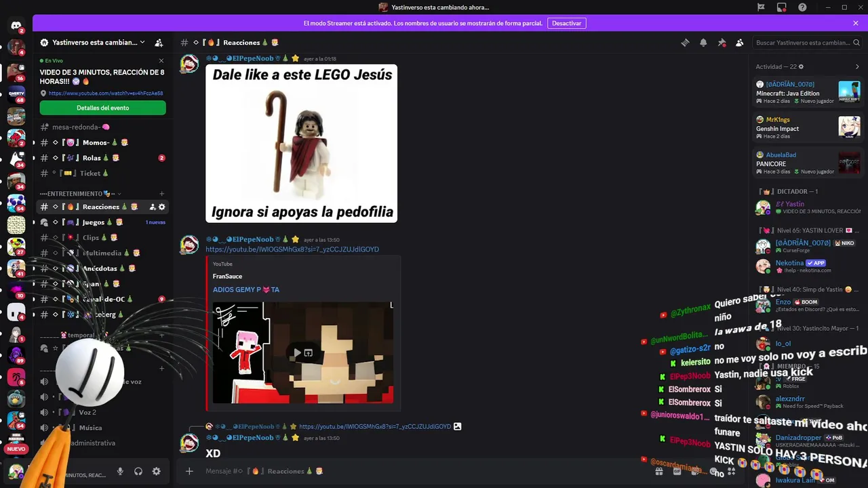Open El Yastin member profile
This screenshot has width=868, height=488.
click(x=808, y=207)
